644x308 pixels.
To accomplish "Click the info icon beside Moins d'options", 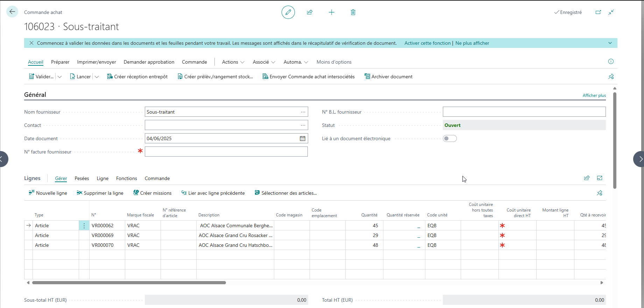I will pos(611,62).
